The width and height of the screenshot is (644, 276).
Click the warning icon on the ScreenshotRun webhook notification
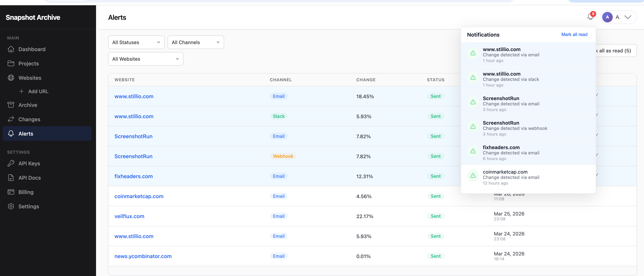point(473,126)
